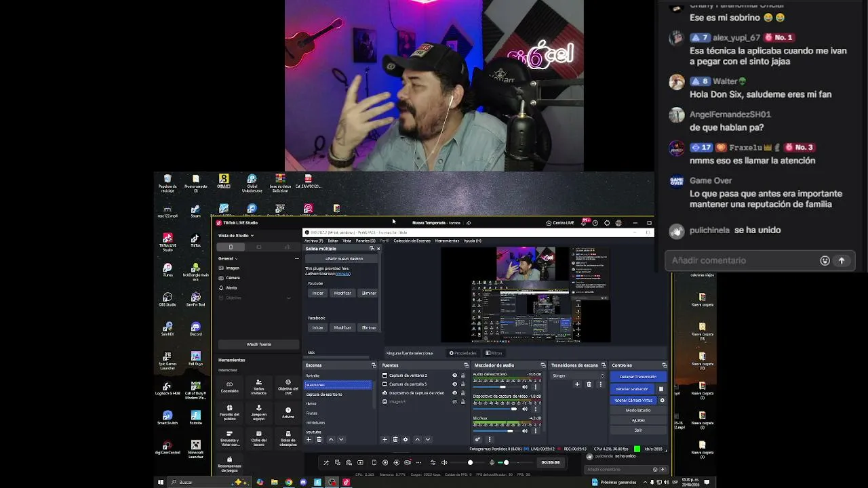The image size is (868, 488).
Task: Open Stinger transition dropdown
Action: pos(579,375)
